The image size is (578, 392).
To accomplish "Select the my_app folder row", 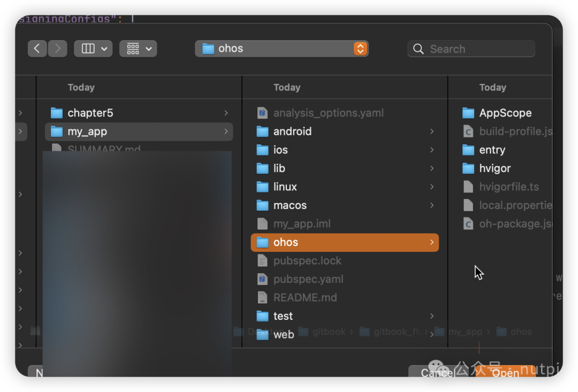I will [139, 132].
